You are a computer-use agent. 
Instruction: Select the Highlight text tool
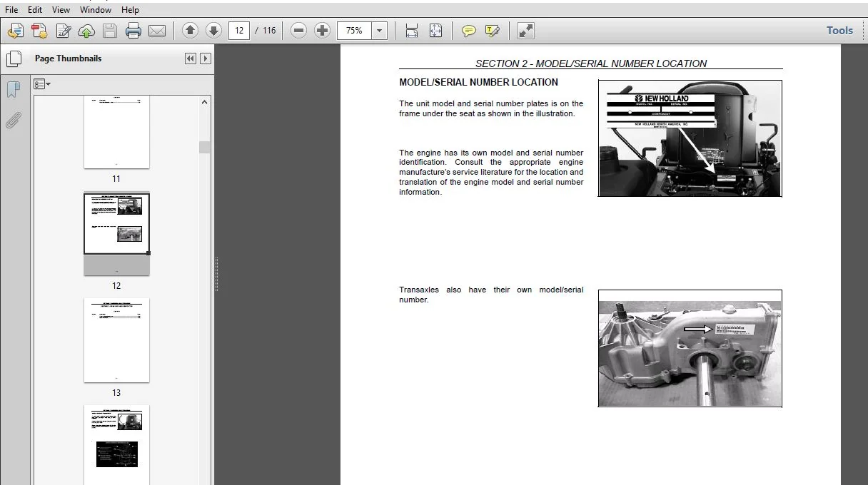[493, 31]
